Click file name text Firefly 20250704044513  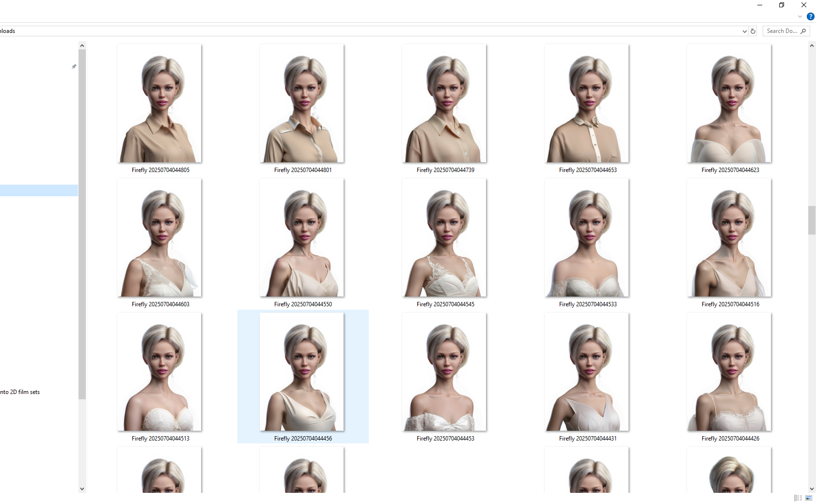click(160, 439)
